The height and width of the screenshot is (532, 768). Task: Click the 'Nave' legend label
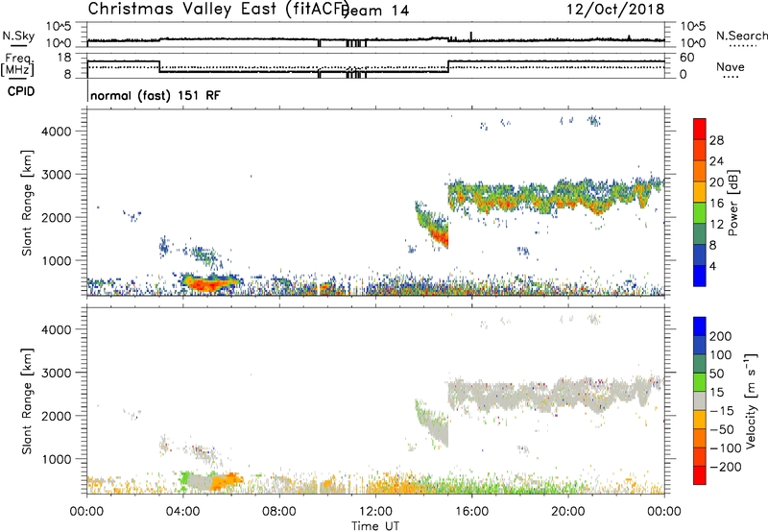point(731,66)
